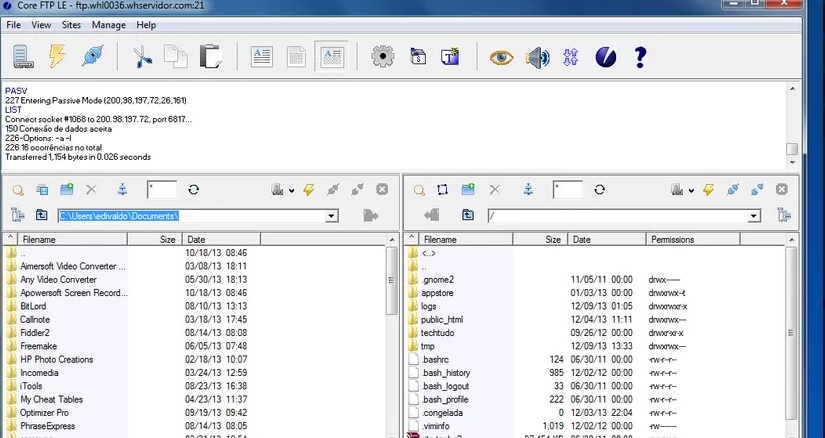Open the Manage menu
The height and width of the screenshot is (438, 825).
[108, 25]
